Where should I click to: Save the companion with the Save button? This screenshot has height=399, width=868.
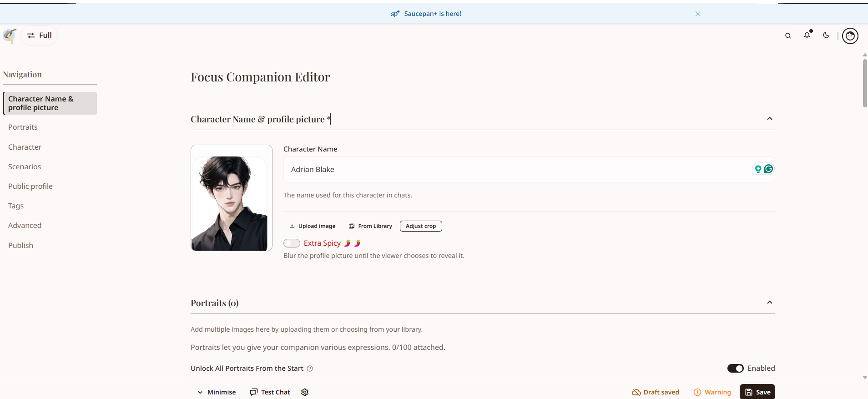(x=757, y=392)
